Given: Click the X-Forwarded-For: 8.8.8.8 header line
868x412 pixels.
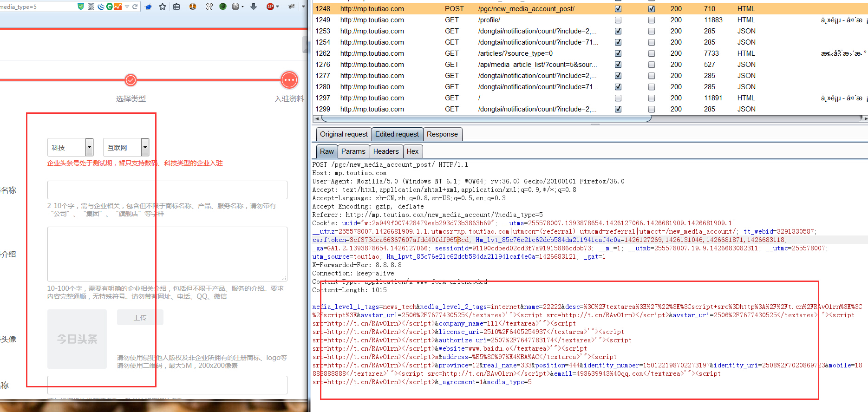Looking at the screenshot, I should coord(357,265).
